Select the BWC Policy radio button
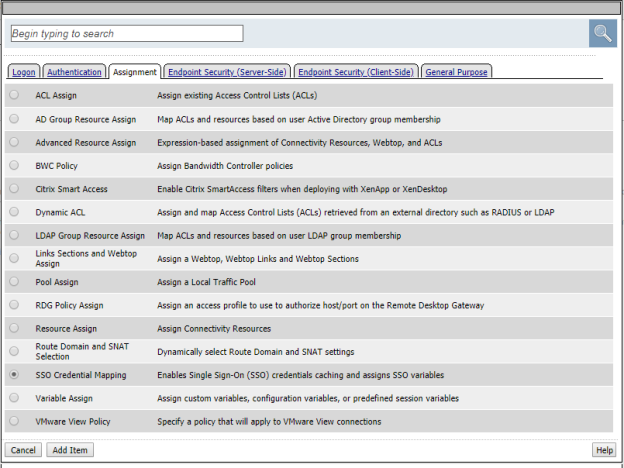Viewport: 624px width, 468px height. 14,165
